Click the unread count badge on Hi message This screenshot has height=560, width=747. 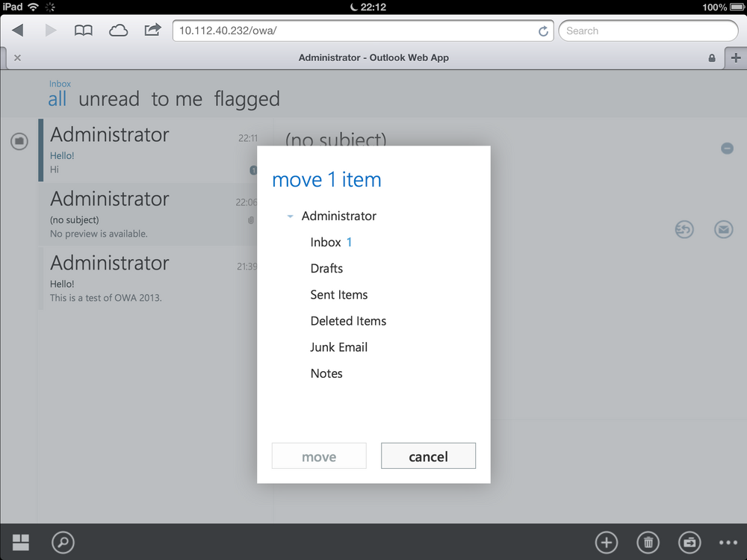click(253, 170)
